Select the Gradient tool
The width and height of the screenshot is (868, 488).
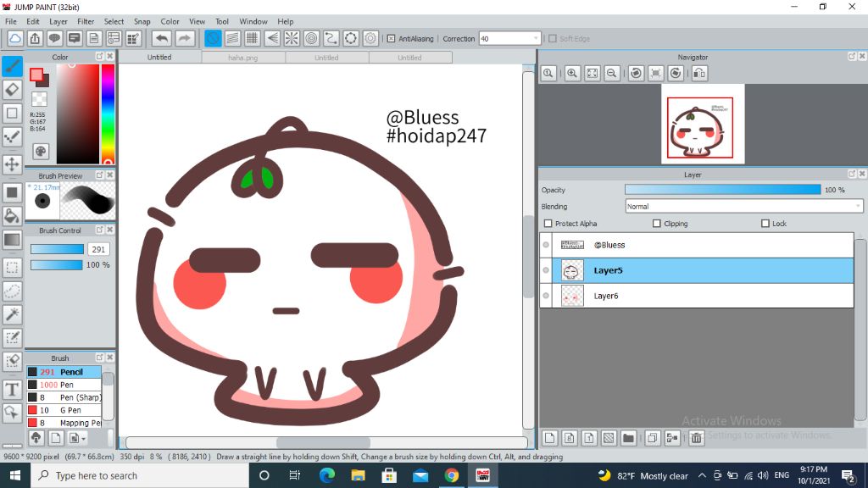tap(12, 240)
